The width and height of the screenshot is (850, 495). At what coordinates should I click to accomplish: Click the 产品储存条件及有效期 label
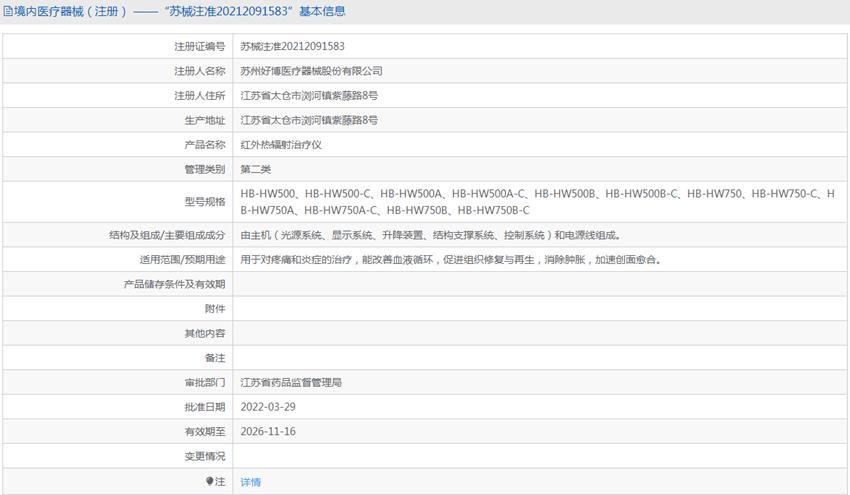tap(175, 284)
